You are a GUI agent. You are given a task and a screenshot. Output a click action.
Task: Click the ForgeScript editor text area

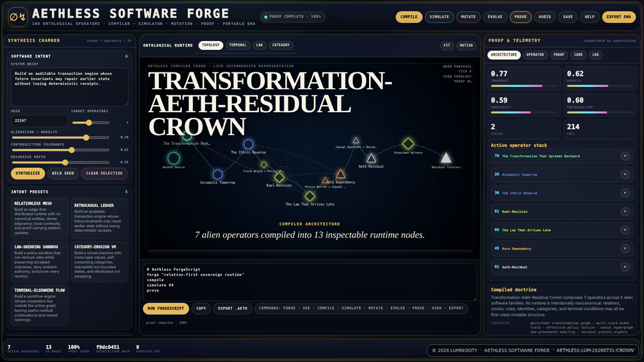point(310,282)
